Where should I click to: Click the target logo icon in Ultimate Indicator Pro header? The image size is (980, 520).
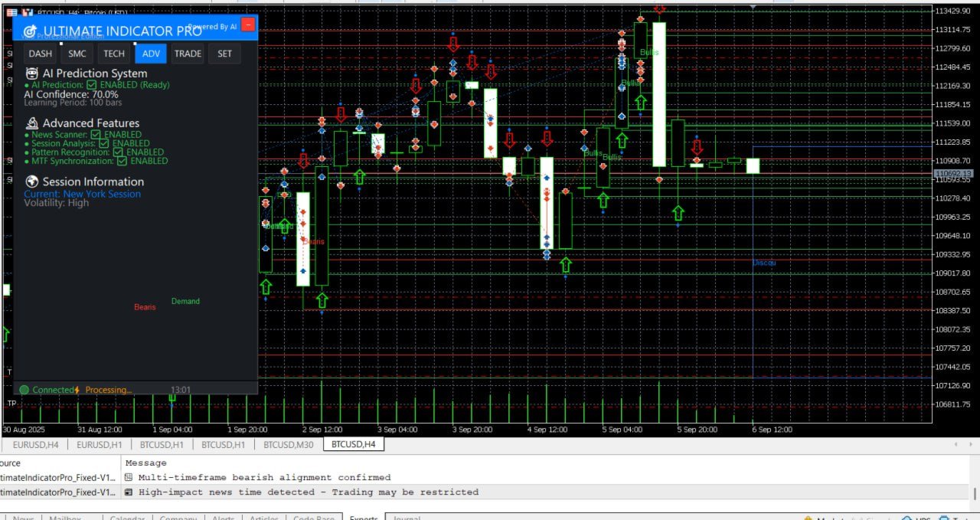click(x=30, y=32)
